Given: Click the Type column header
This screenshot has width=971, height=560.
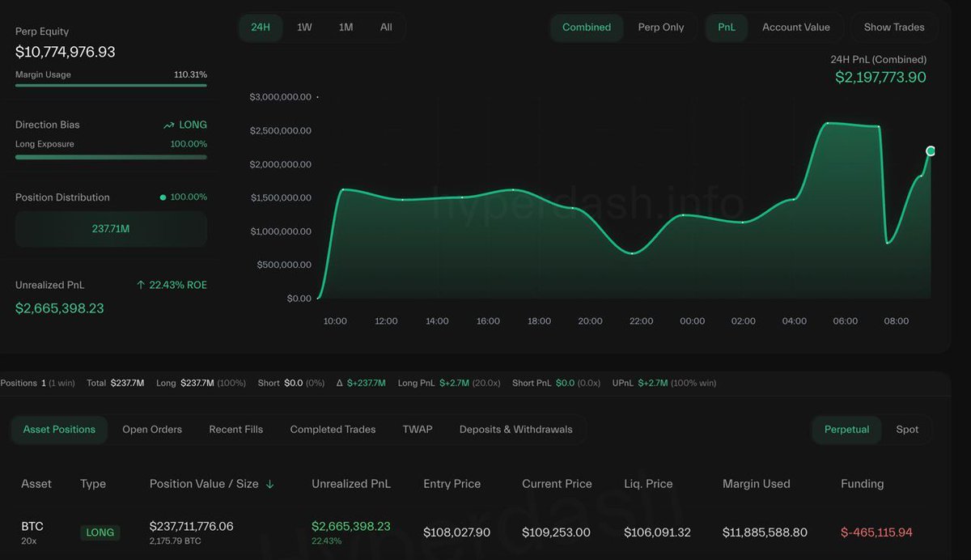Looking at the screenshot, I should point(93,483).
